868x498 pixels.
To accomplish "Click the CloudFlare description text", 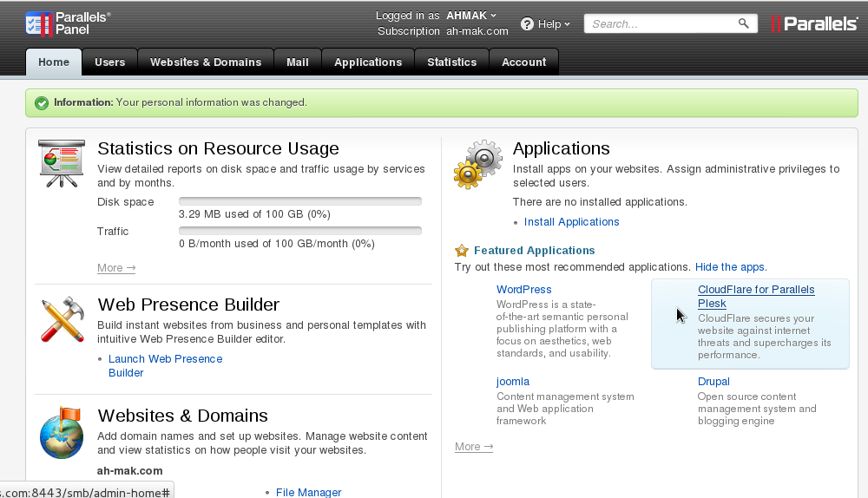I will [x=765, y=337].
